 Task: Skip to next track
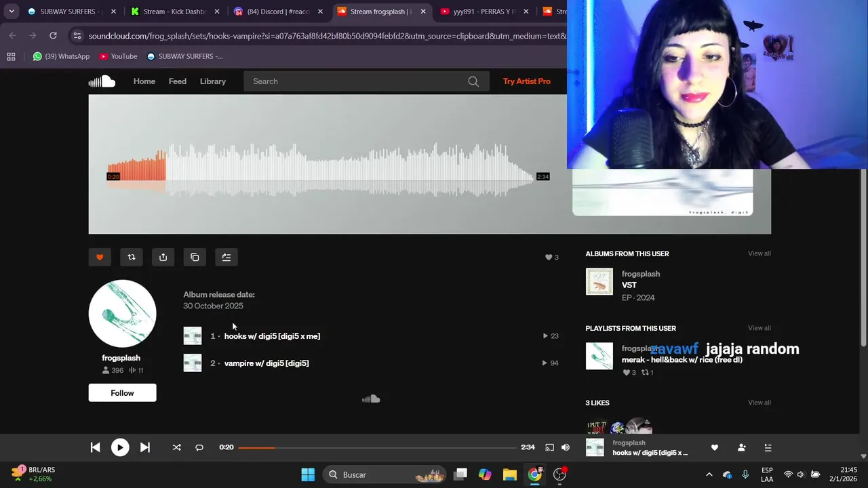coord(145,447)
